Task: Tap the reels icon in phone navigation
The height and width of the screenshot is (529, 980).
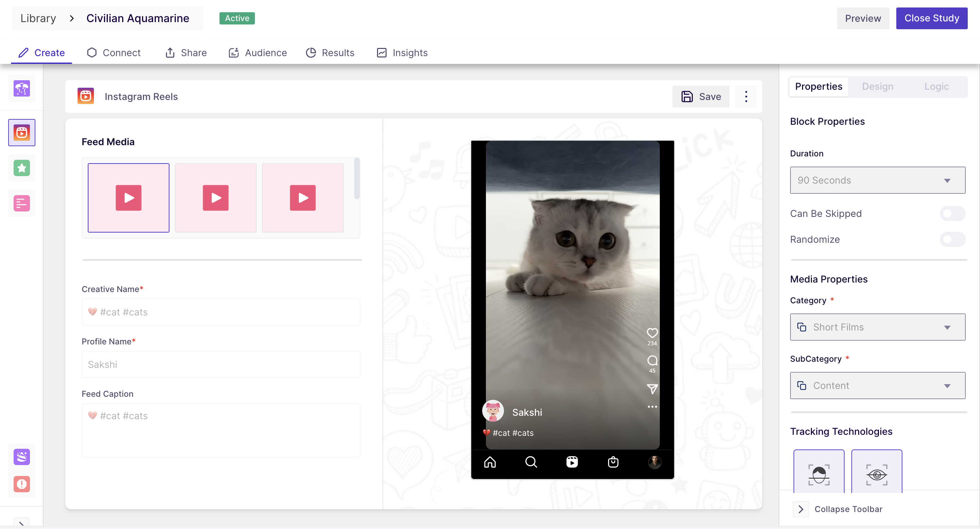Action: [x=572, y=462]
